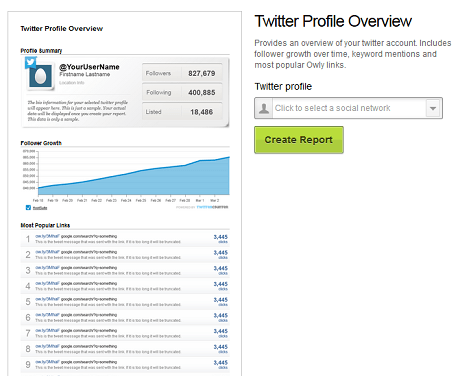
Task: Click the dropdown arrow of the social network selector
Action: coord(433,108)
